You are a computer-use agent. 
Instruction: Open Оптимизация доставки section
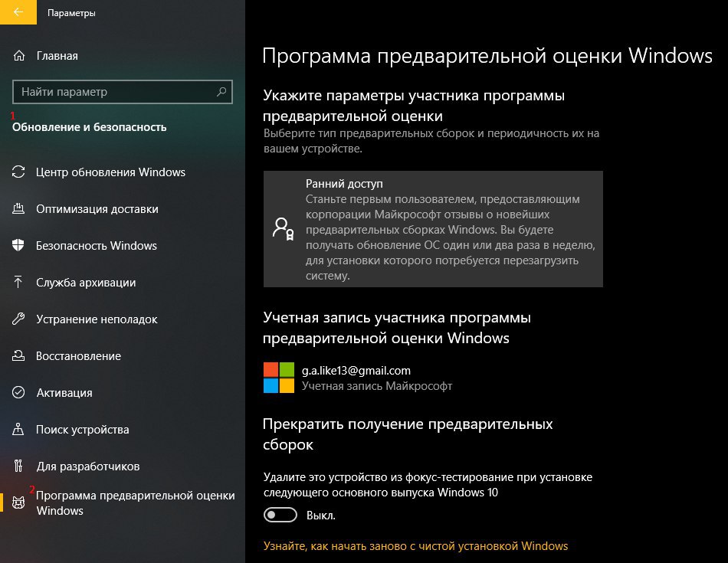point(97,209)
